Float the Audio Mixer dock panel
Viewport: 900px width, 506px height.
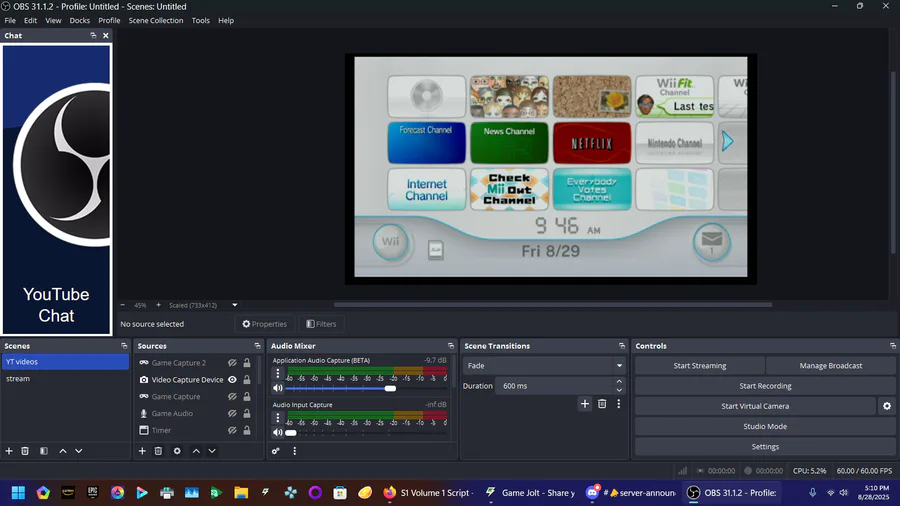pos(451,346)
